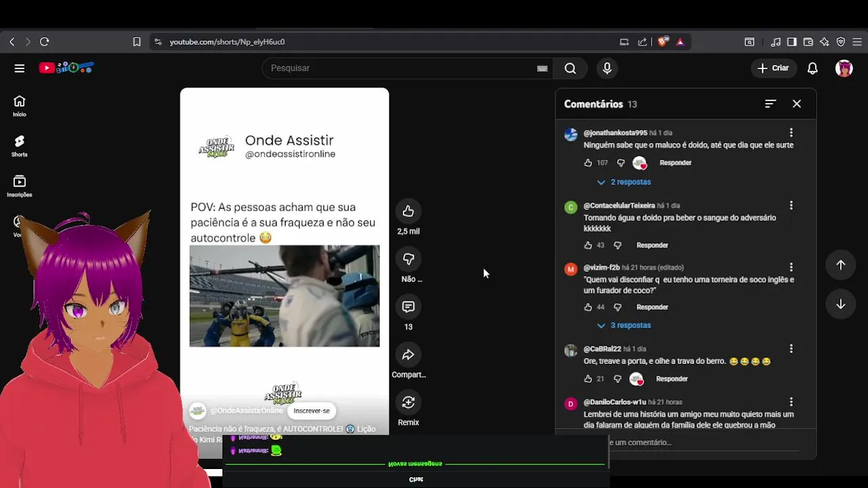This screenshot has width=868, height=488.
Task: Open comments button showing 13
Action: coord(408,307)
